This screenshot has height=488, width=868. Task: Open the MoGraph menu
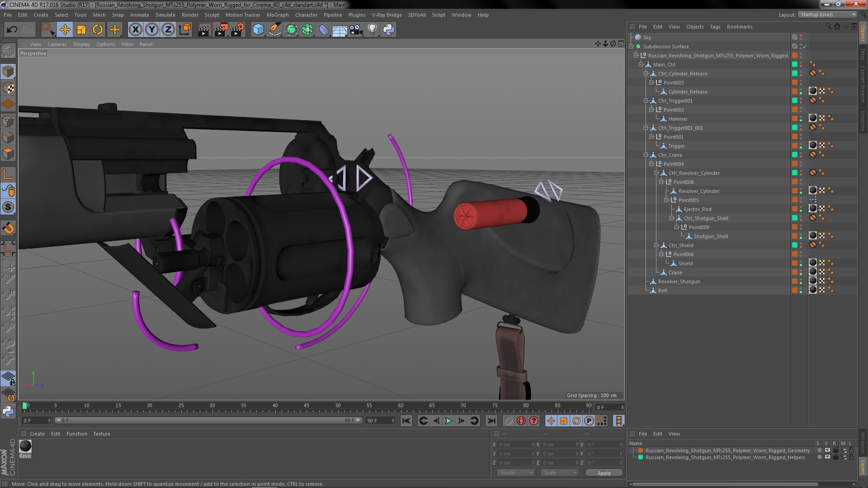click(x=277, y=15)
